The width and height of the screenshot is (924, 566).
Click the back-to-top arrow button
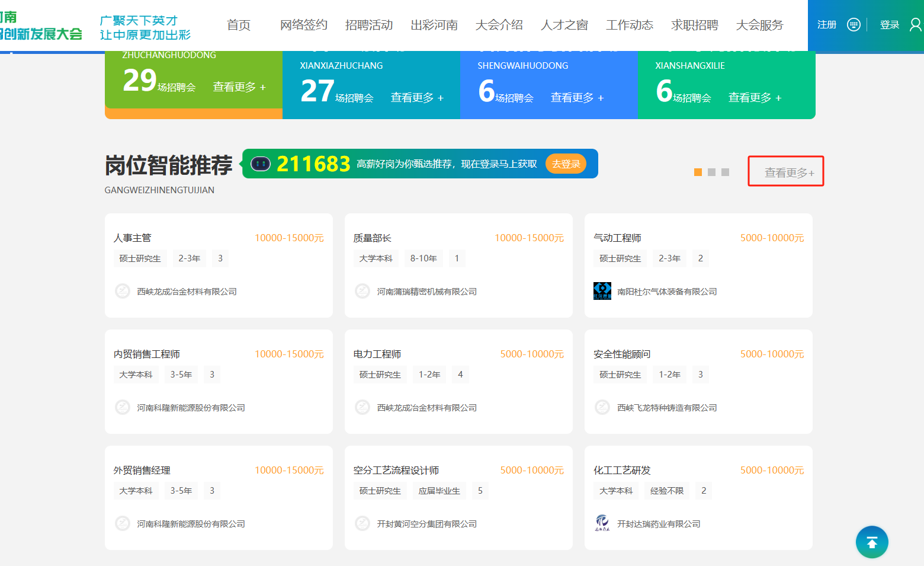tap(872, 542)
